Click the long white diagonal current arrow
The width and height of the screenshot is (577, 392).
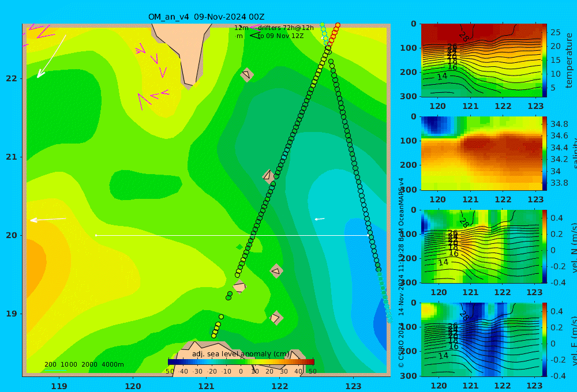51,56
